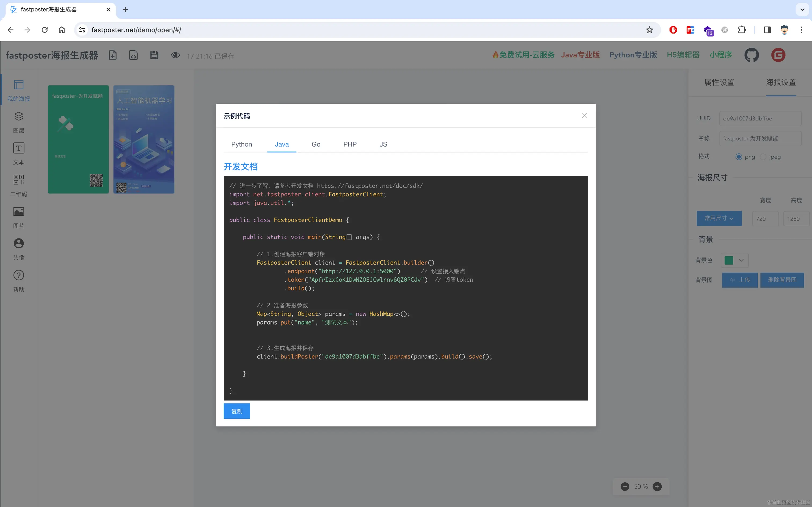Expand the 常用尺寸 size dropdown
This screenshot has height=507, width=812.
(x=719, y=218)
